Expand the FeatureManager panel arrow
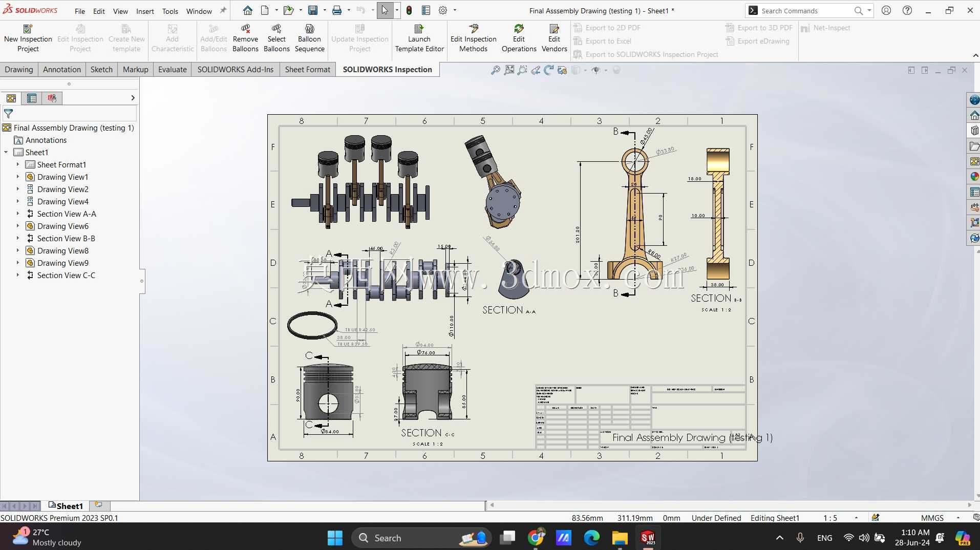Image resolution: width=980 pixels, height=550 pixels. [x=133, y=98]
